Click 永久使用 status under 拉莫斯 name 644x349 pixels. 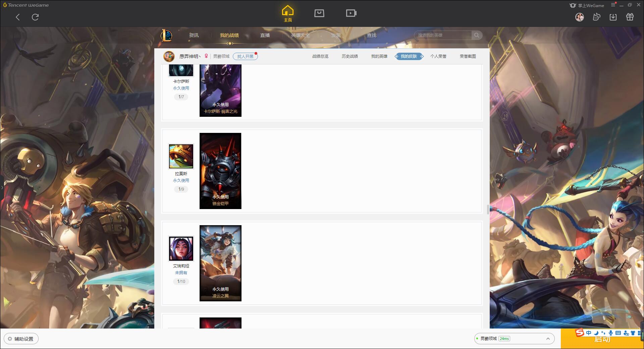(x=181, y=181)
